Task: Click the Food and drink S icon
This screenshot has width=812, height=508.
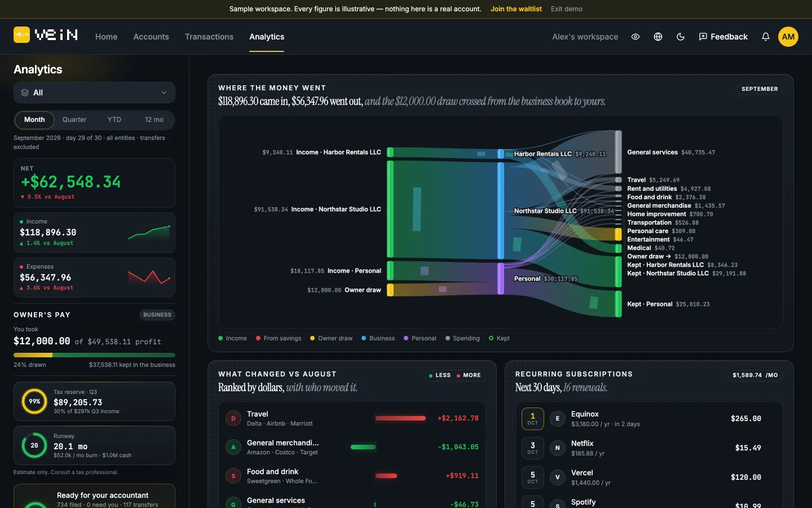Action: pos(233,476)
